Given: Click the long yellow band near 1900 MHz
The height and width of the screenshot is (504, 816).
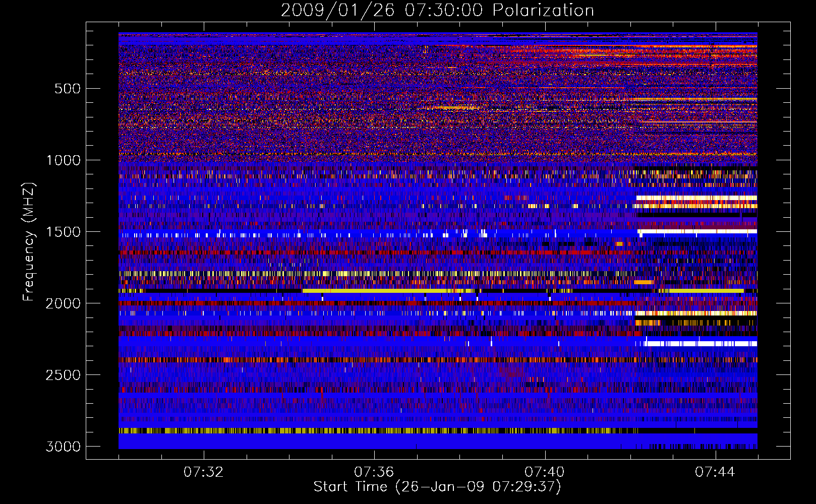Looking at the screenshot, I should pyautogui.click(x=388, y=291).
